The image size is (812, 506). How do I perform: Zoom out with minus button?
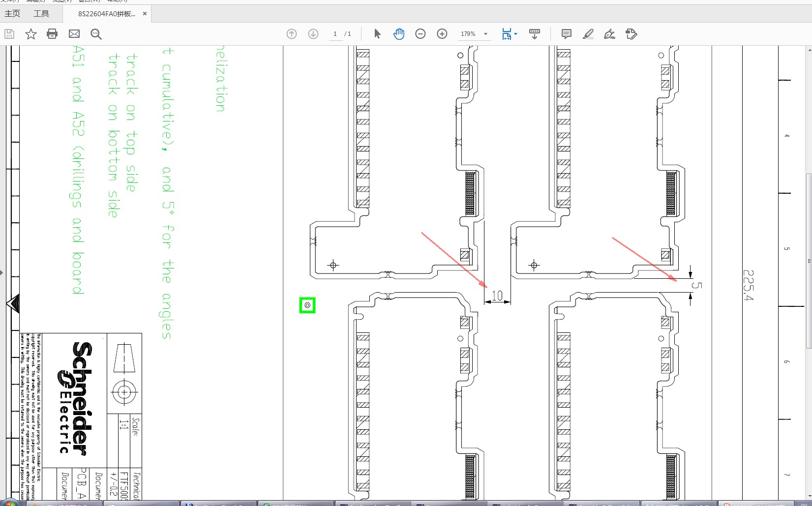(x=421, y=34)
